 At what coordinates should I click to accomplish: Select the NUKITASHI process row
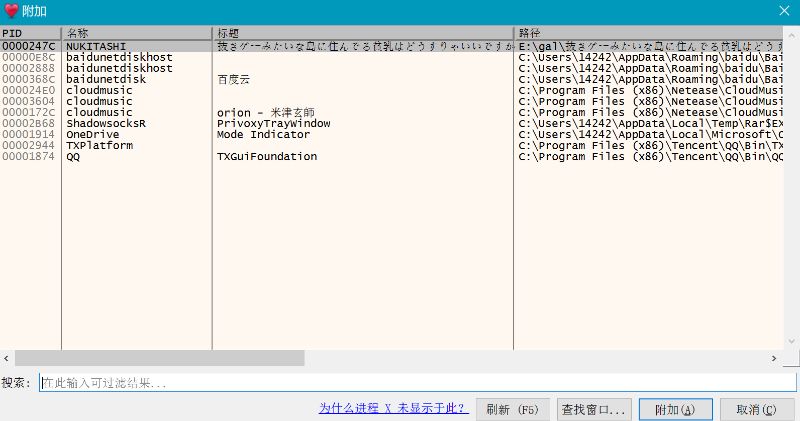(391, 46)
